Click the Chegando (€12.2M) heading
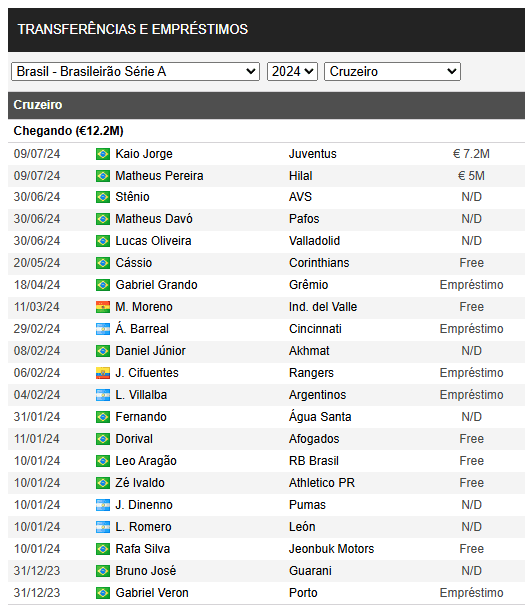Image resolution: width=531 pixels, height=608 pixels. (68, 131)
